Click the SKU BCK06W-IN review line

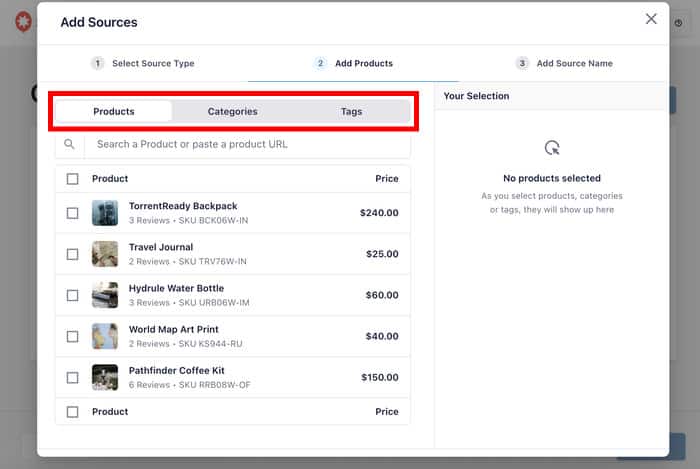click(x=188, y=220)
